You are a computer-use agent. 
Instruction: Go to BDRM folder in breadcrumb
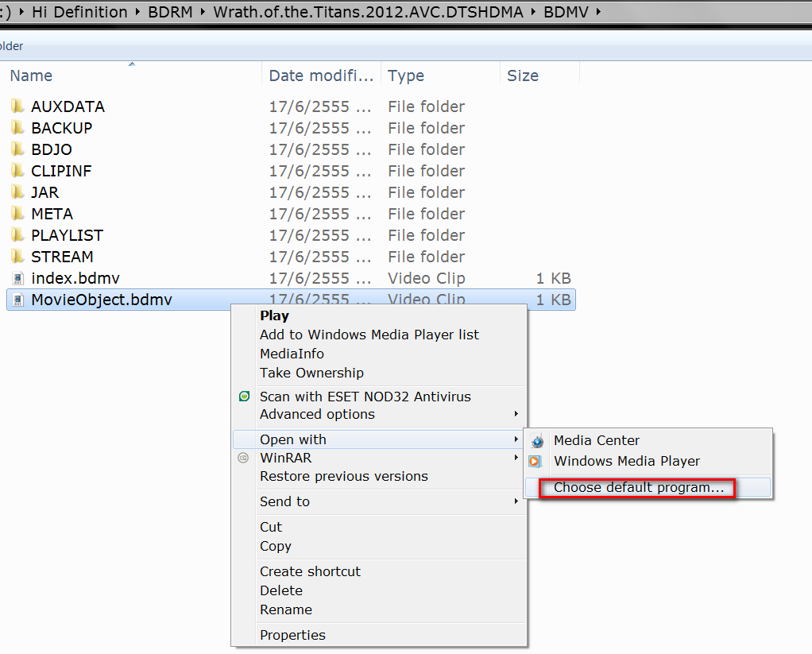tap(170, 12)
